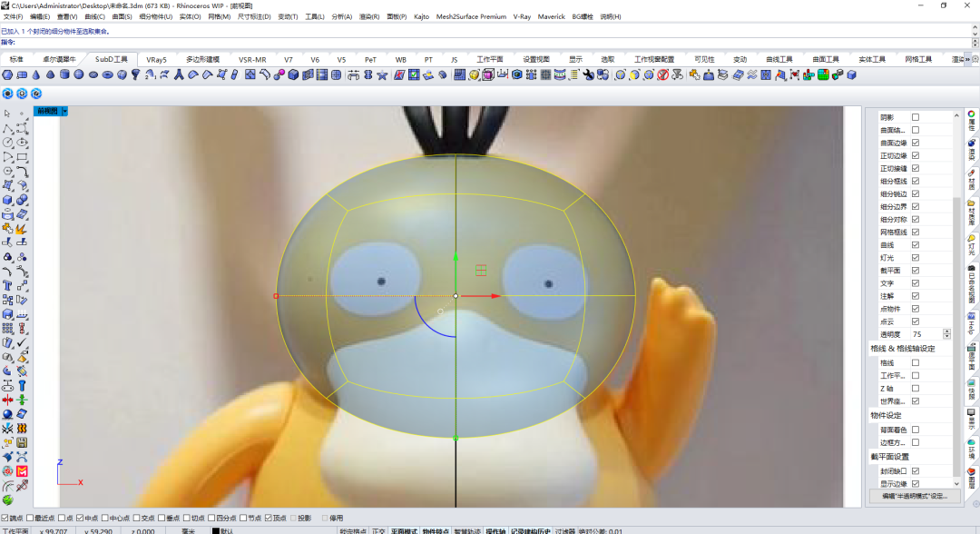Screen dimensions: 980x534
Task: Select the SubD branching pipe icon
Action: (179, 75)
